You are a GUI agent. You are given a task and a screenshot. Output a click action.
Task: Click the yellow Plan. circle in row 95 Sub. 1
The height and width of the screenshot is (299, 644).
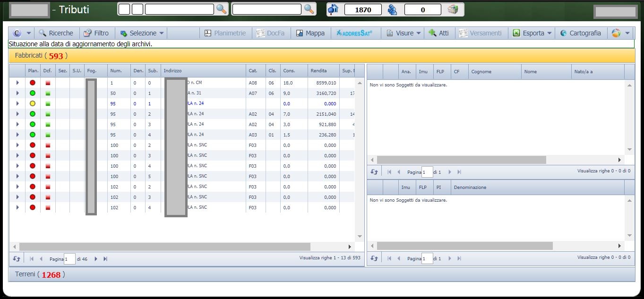coord(33,103)
